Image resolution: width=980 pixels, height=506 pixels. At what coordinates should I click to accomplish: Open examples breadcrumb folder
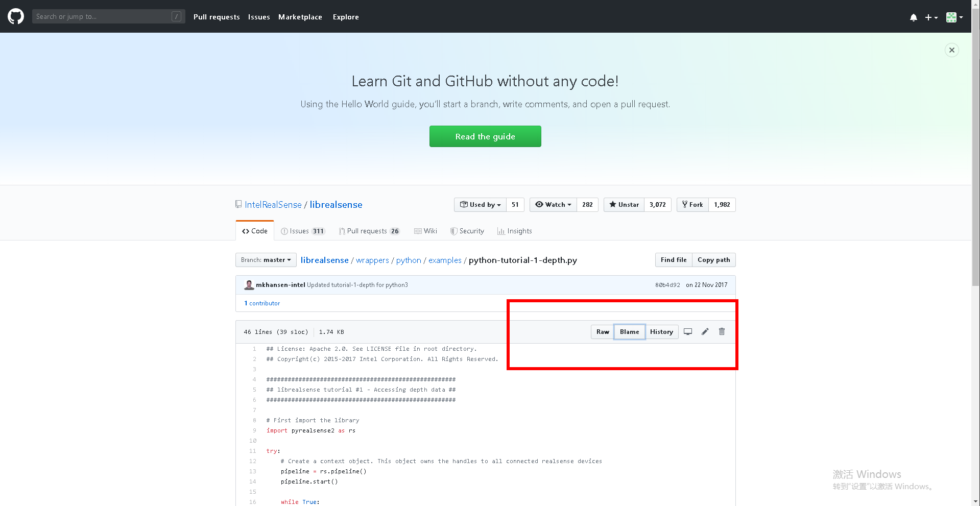[x=445, y=260]
